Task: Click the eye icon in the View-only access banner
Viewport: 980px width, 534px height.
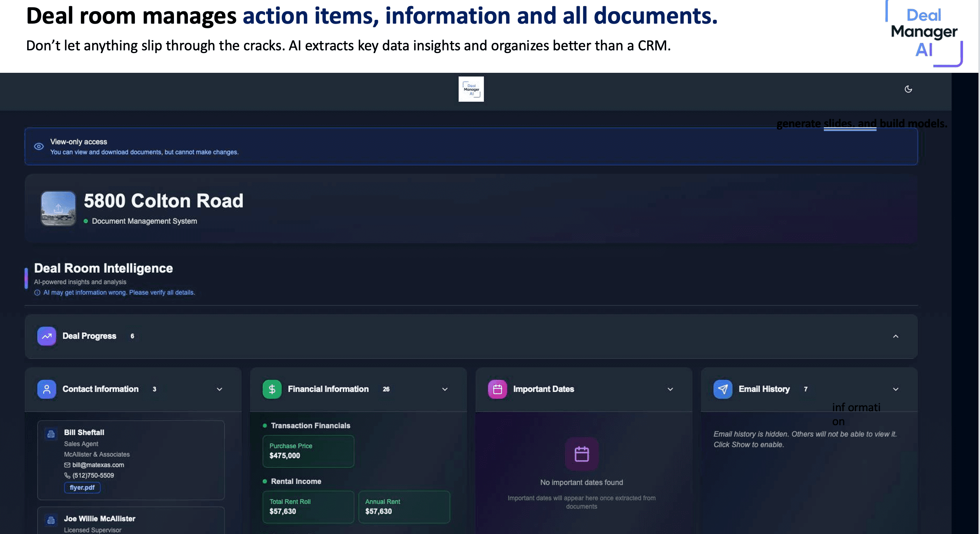Action: pyautogui.click(x=39, y=146)
